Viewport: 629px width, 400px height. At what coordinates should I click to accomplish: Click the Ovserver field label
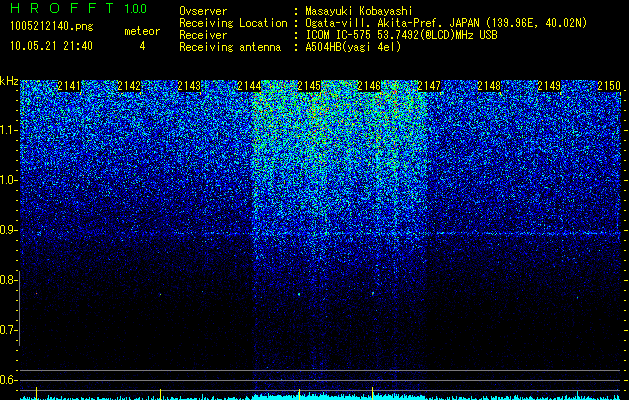pos(203,11)
